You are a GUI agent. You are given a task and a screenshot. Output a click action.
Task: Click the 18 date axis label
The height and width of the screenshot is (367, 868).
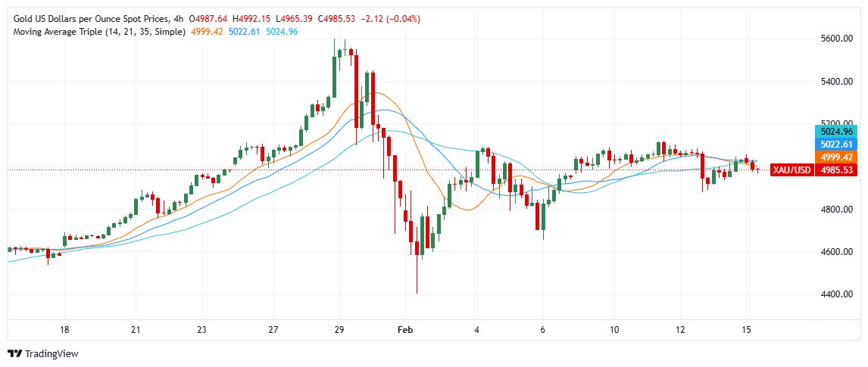point(65,330)
